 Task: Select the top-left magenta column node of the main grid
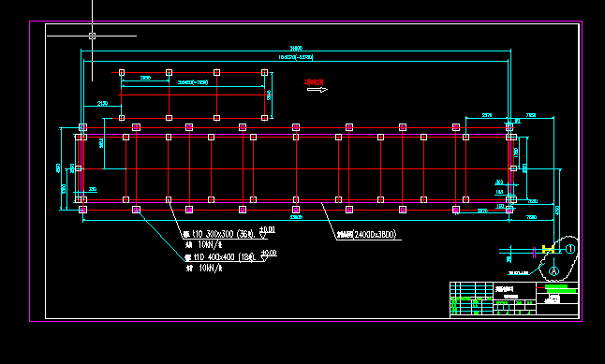[x=82, y=127]
